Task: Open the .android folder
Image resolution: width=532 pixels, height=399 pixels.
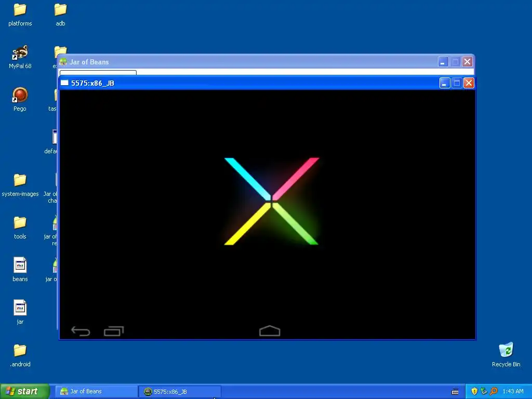Action: click(20, 355)
